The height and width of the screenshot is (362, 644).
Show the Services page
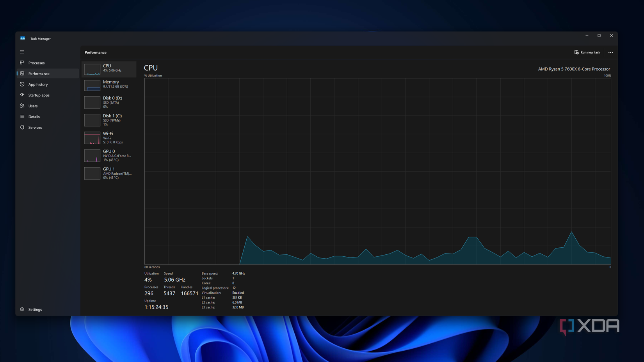click(x=48, y=127)
